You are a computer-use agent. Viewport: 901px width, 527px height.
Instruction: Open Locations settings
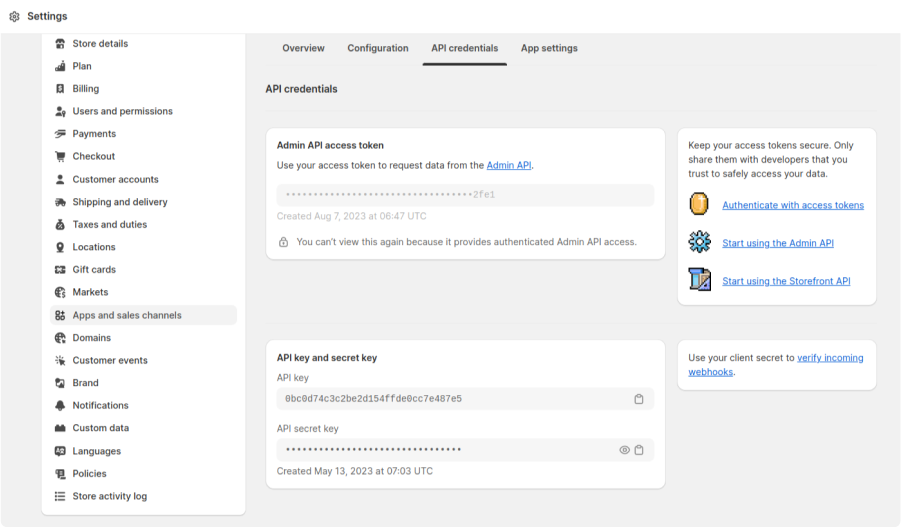[x=94, y=247]
